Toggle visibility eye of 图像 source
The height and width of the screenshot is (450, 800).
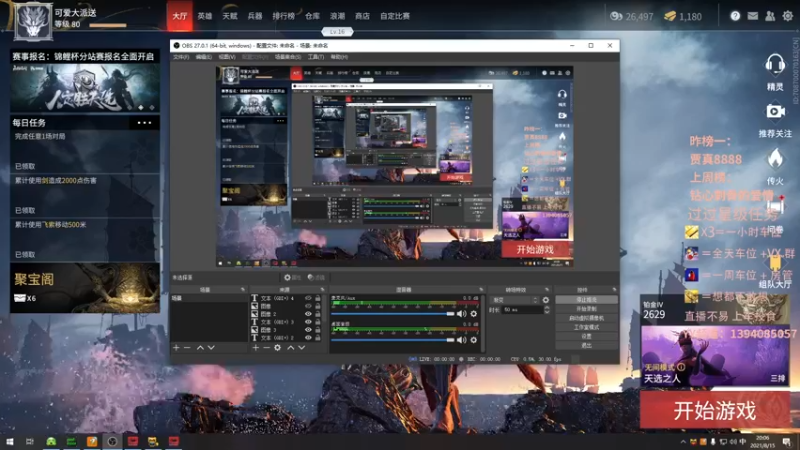(x=308, y=306)
